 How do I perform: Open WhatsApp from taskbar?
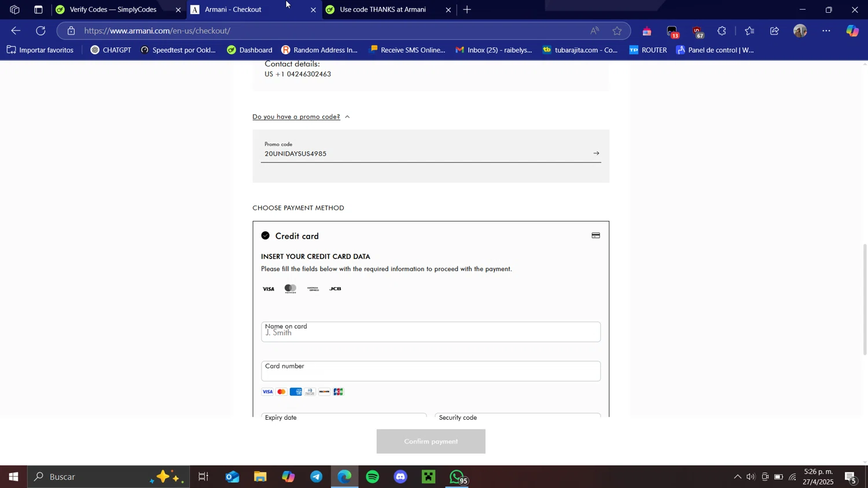click(x=458, y=477)
